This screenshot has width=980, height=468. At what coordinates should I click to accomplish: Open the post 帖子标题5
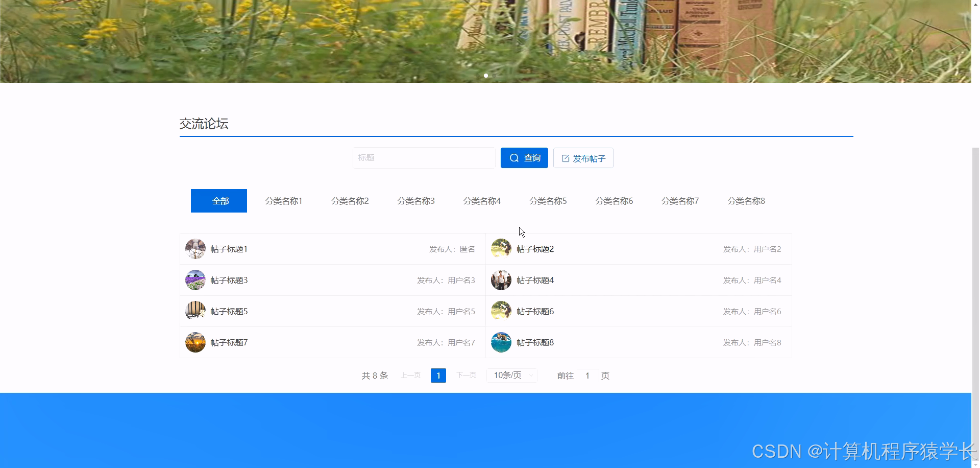[228, 311]
